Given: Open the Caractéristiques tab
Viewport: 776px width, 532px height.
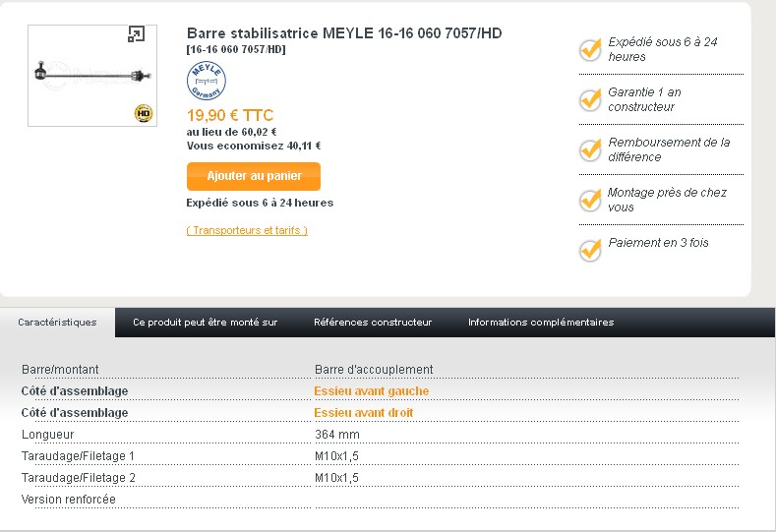Looking at the screenshot, I should 57,323.
